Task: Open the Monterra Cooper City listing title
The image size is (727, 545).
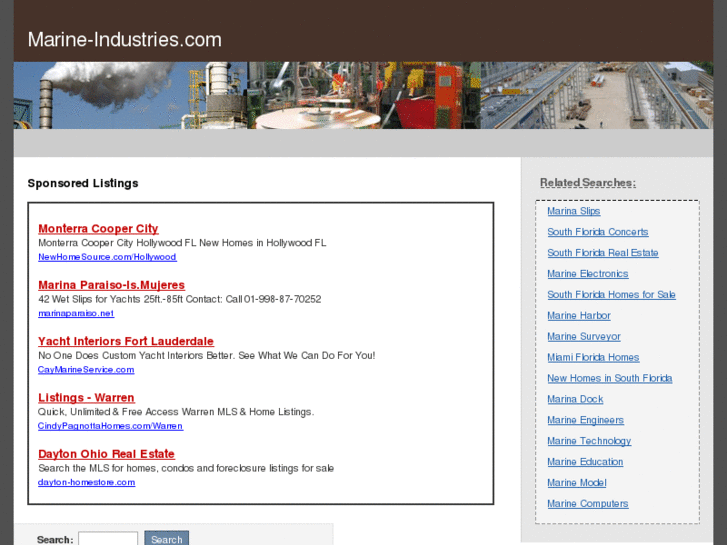Action: (x=98, y=229)
